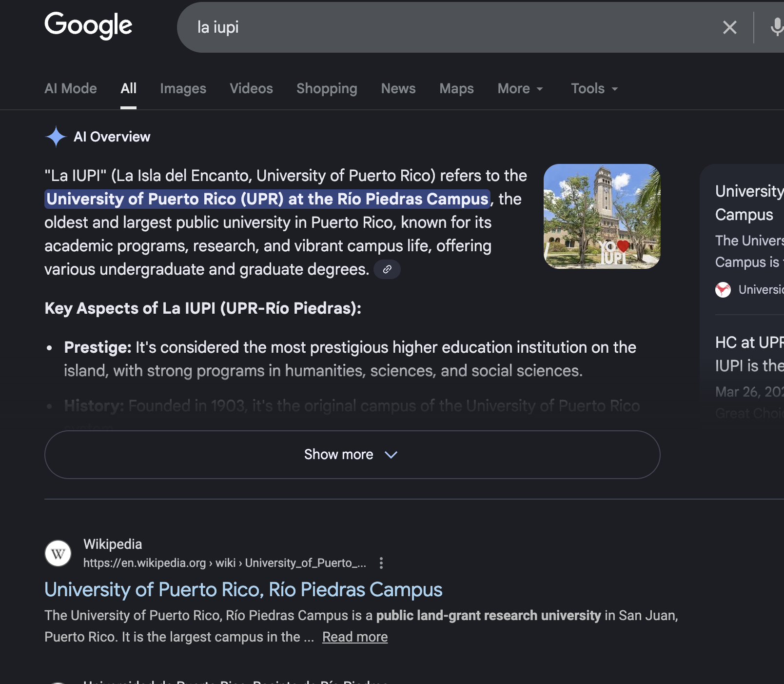Expand the More search filters dropdown
The width and height of the screenshot is (784, 684).
[x=520, y=88]
